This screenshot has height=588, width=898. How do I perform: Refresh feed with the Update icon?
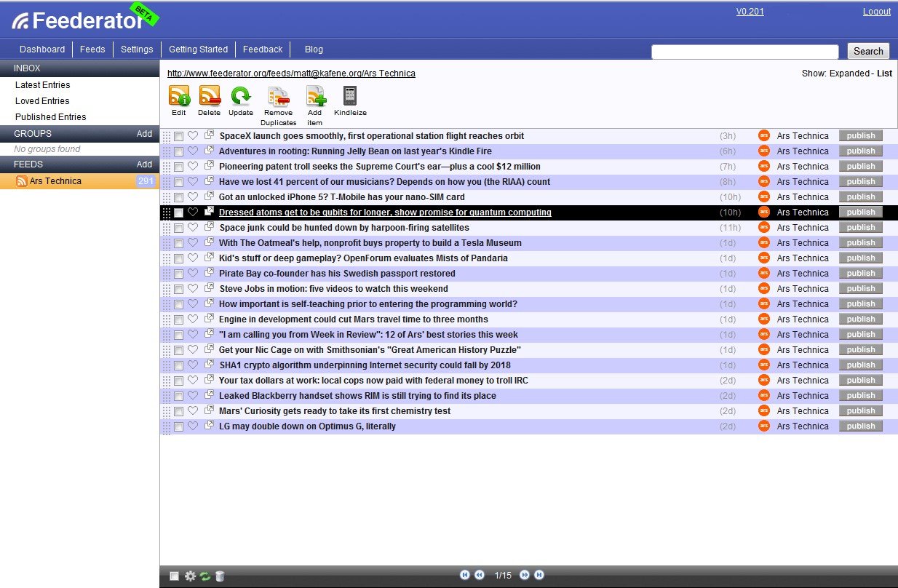point(241,96)
